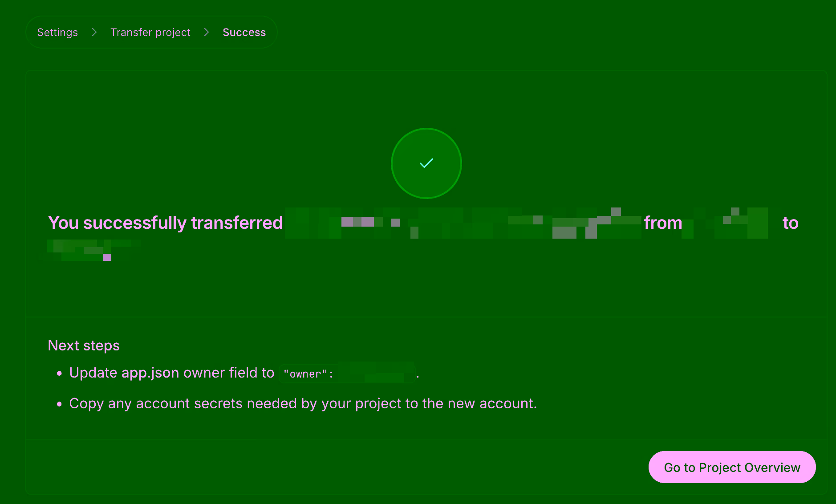Select the Success breadcrumb item
Image resolution: width=836 pixels, height=504 pixels.
pyautogui.click(x=244, y=32)
